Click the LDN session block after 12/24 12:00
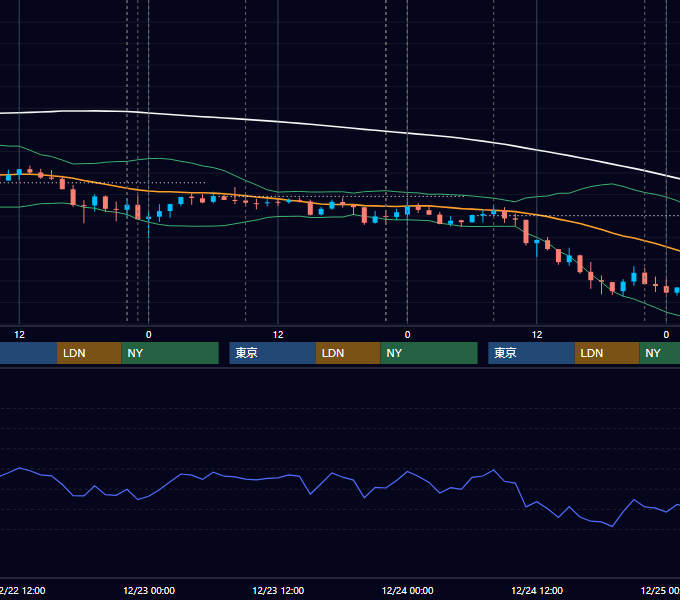The height and width of the screenshot is (600, 680). pyautogui.click(x=607, y=353)
